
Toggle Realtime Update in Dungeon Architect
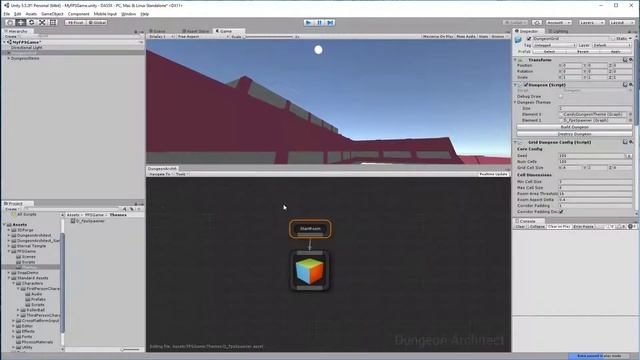(x=493, y=174)
